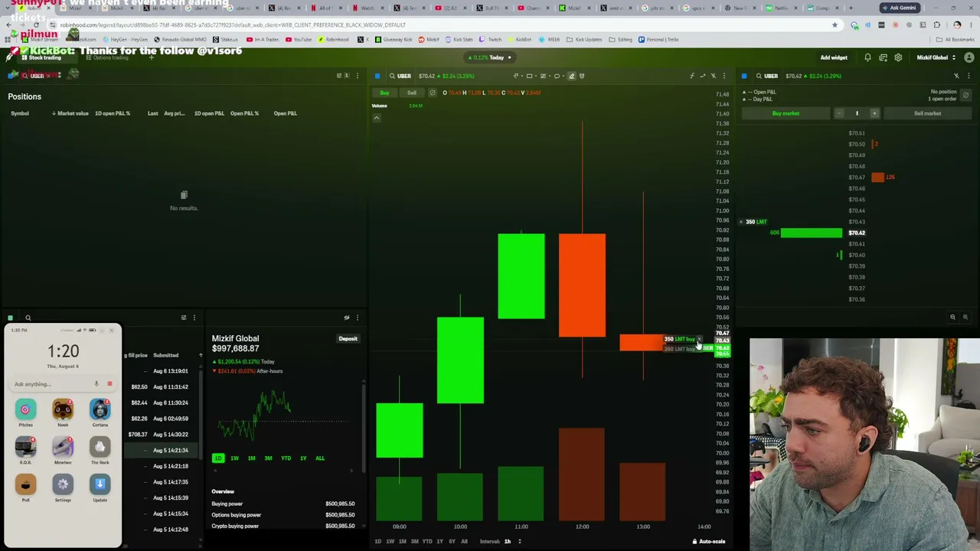Click the cancel orders icon next to Sell
The height and width of the screenshot is (551, 980).
(433, 93)
